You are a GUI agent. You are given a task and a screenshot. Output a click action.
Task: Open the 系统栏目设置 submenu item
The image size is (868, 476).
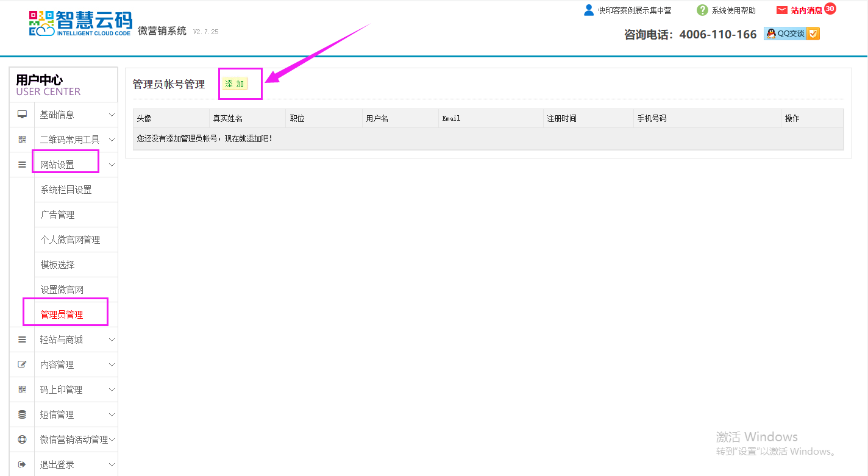[x=66, y=190]
